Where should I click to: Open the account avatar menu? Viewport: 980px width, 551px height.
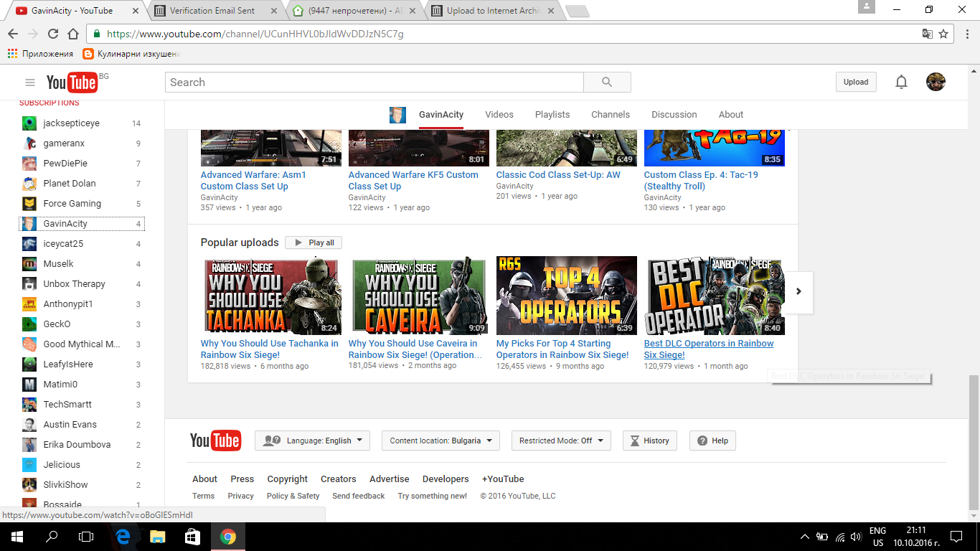pos(936,82)
